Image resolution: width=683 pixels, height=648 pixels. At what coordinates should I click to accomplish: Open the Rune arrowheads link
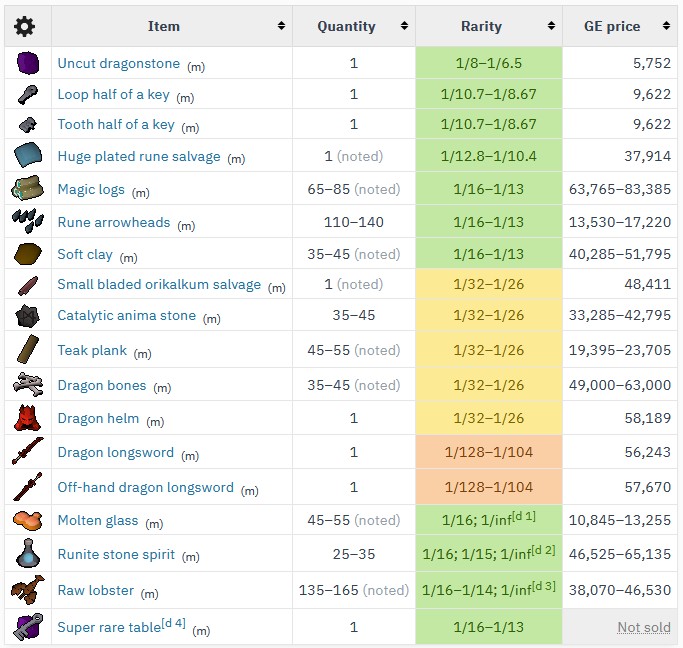click(x=114, y=223)
